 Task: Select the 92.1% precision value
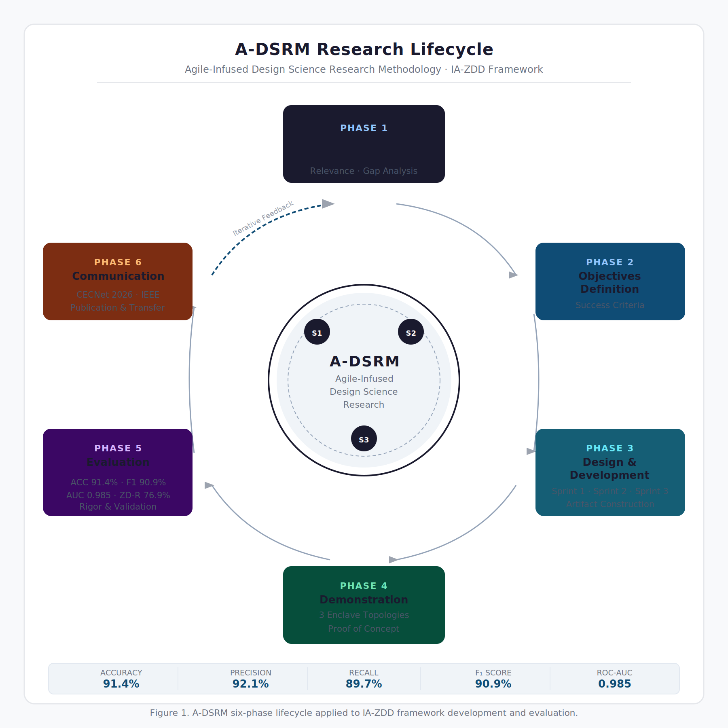tap(251, 684)
